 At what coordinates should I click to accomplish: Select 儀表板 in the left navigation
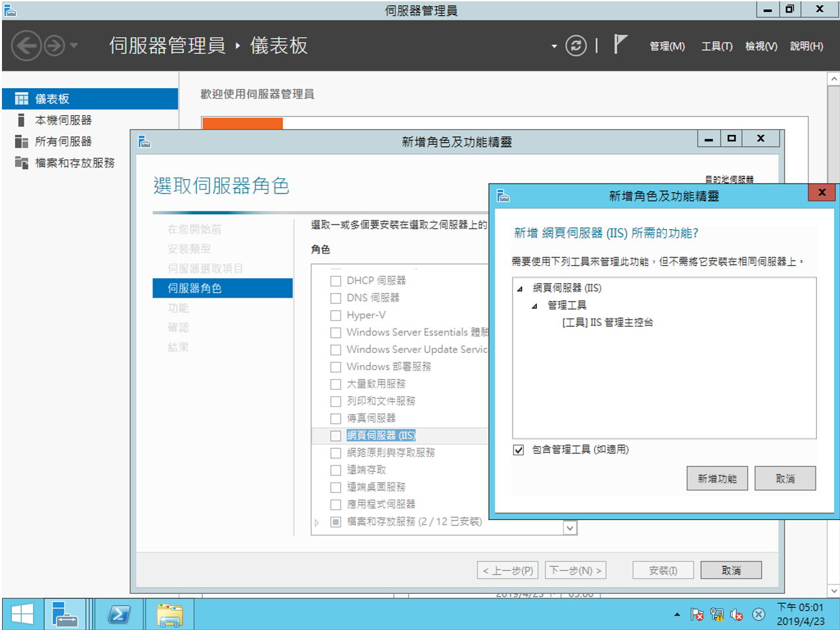90,99
